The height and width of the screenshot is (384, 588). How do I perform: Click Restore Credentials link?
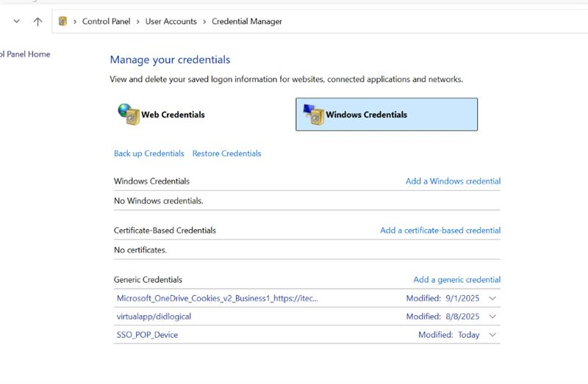226,153
